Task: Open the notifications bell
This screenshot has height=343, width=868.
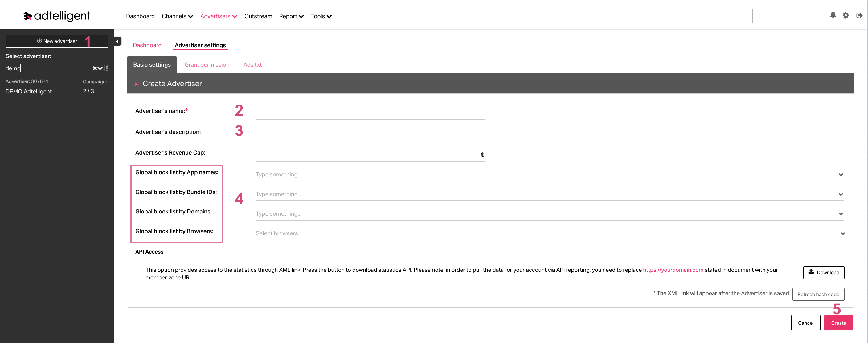Action: point(833,15)
